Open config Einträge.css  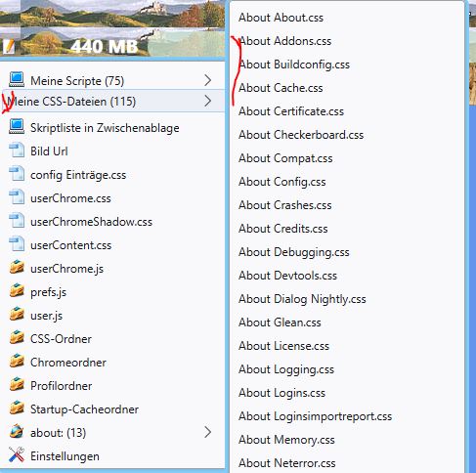point(112,174)
